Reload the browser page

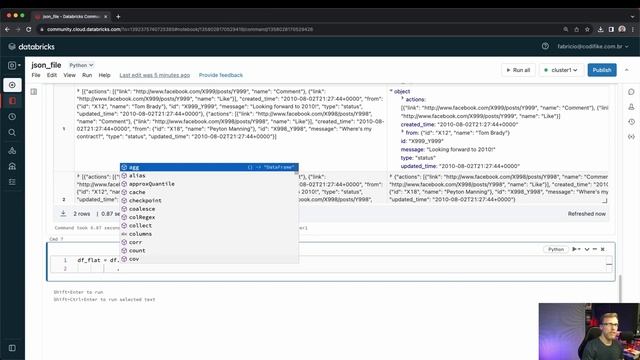[28, 29]
